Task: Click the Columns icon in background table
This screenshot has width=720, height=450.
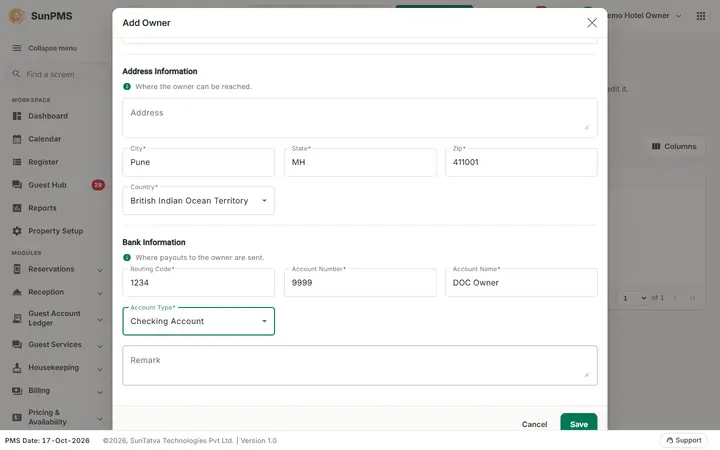Action: click(656, 146)
